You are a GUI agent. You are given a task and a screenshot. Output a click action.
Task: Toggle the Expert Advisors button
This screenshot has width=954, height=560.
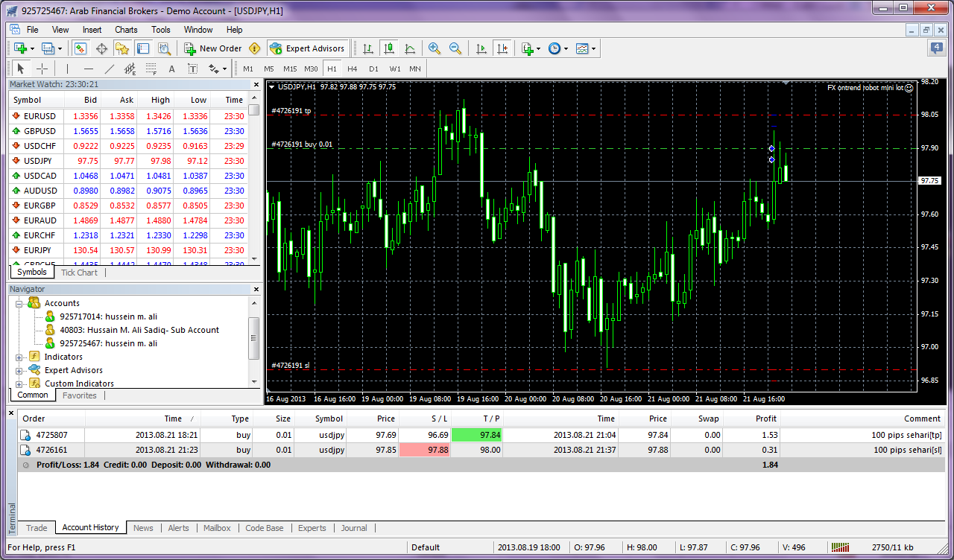pyautogui.click(x=307, y=48)
